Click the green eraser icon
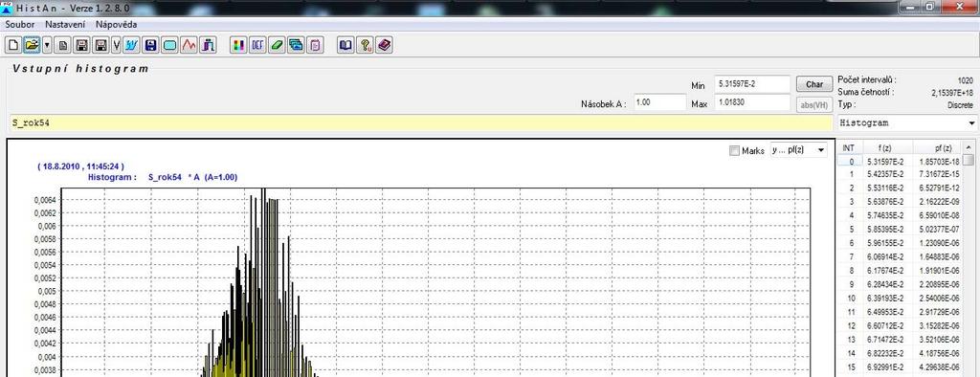The height and width of the screenshot is (377, 980). pos(277,45)
